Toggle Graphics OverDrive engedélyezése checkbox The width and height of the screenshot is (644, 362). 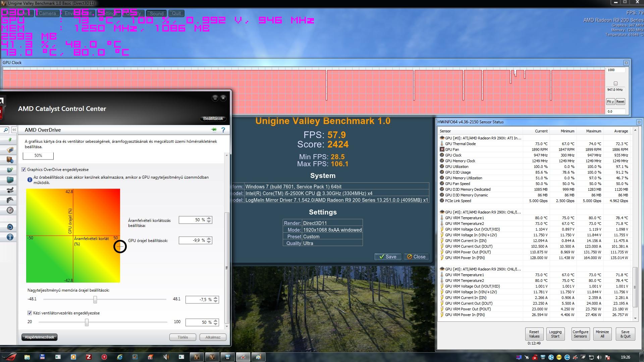pyautogui.click(x=24, y=170)
